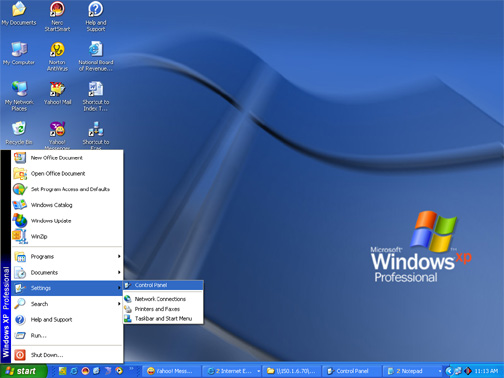Click the Settings submenu arrow
Viewport: 504px width, 378px height.
click(x=119, y=288)
